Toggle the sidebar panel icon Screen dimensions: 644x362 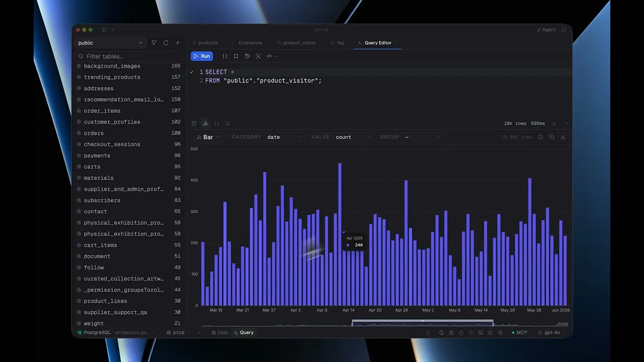click(104, 30)
